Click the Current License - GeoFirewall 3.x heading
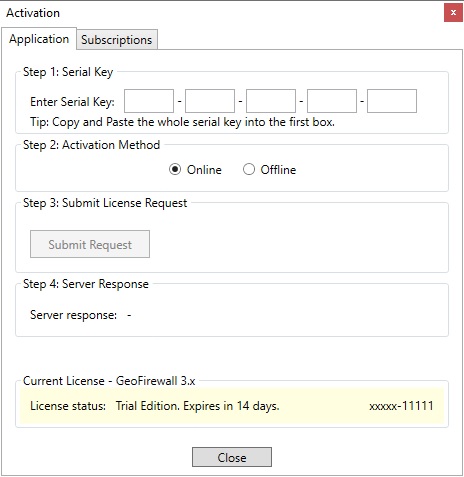464x477 pixels. coord(109,381)
